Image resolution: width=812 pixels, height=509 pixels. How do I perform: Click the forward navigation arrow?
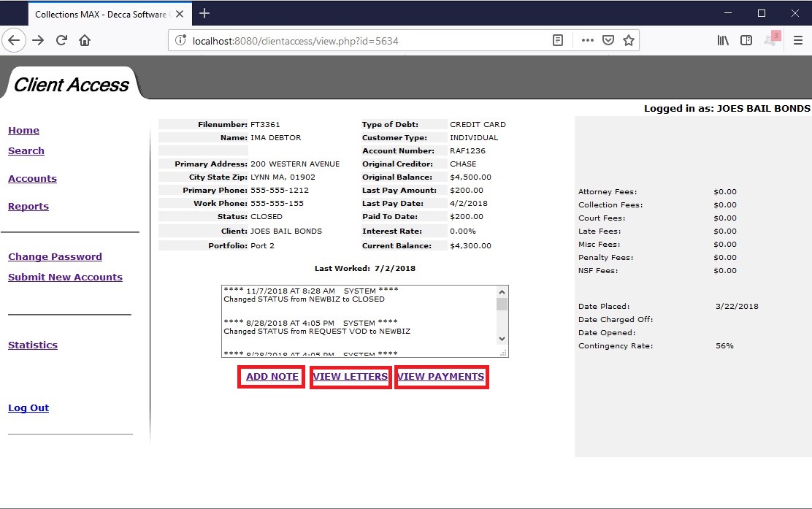click(x=37, y=40)
